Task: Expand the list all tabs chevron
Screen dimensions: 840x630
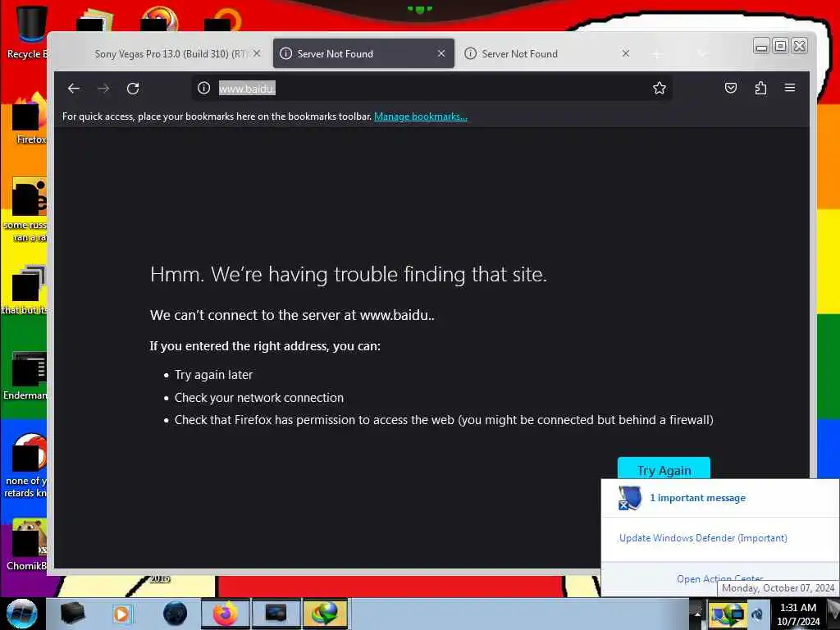Action: [702, 53]
